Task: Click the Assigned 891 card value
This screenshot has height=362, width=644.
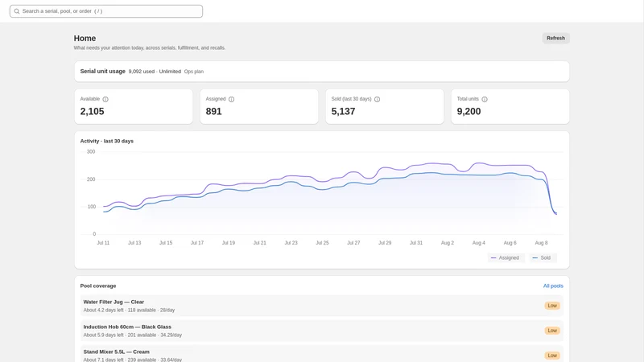Action: tap(213, 112)
